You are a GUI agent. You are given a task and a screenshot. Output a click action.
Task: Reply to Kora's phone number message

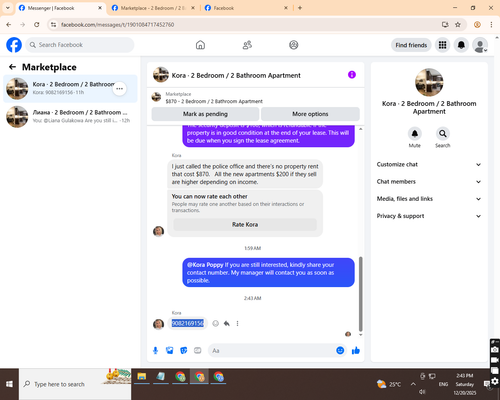coord(227,323)
